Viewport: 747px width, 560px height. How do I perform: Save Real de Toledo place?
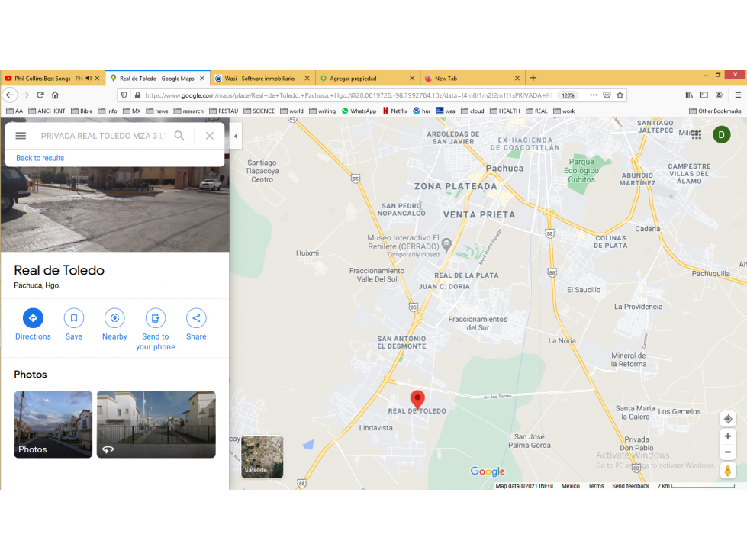(74, 325)
